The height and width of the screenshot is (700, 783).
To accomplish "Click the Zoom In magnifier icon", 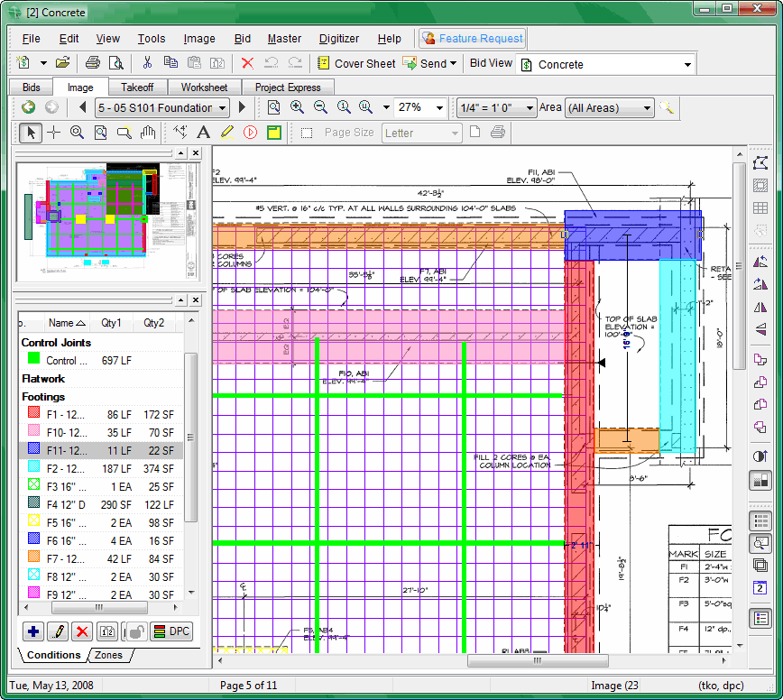I will (297, 106).
